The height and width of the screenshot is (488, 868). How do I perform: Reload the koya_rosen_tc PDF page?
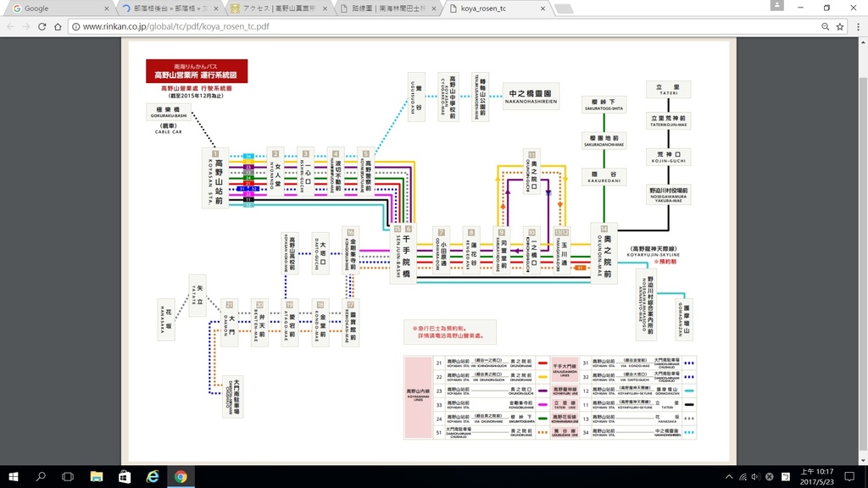point(42,26)
